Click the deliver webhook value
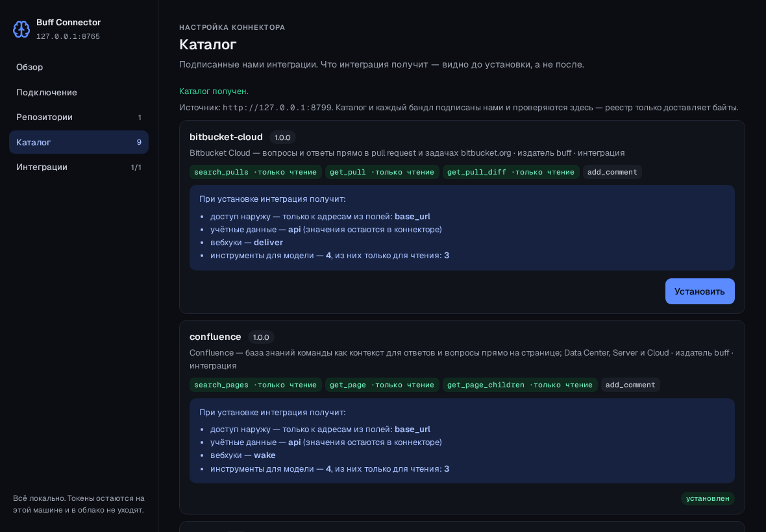Viewport: 766px width, 532px height. tap(268, 243)
